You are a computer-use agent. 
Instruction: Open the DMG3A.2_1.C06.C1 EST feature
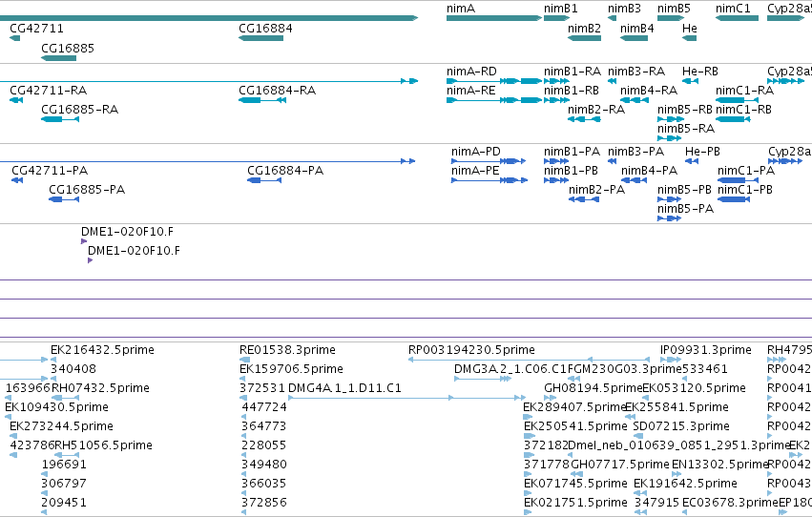(x=483, y=379)
